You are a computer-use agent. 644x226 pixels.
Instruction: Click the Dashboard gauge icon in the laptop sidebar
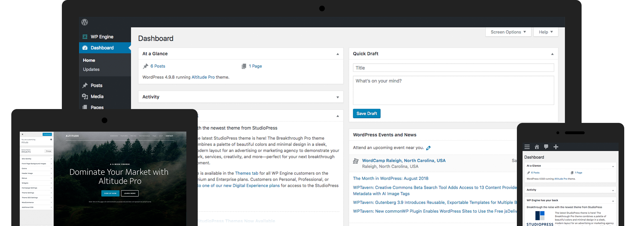[x=85, y=48]
